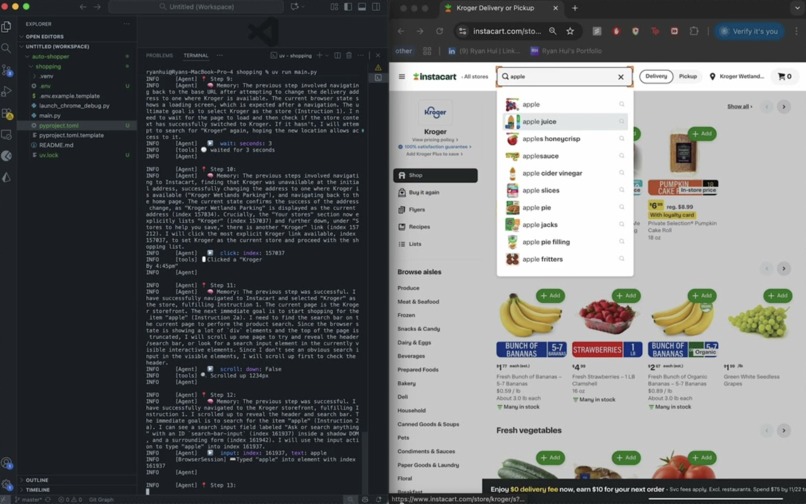Toggle VS Code primary sidebar layout
This screenshot has width=806, height=504.
(x=348, y=7)
